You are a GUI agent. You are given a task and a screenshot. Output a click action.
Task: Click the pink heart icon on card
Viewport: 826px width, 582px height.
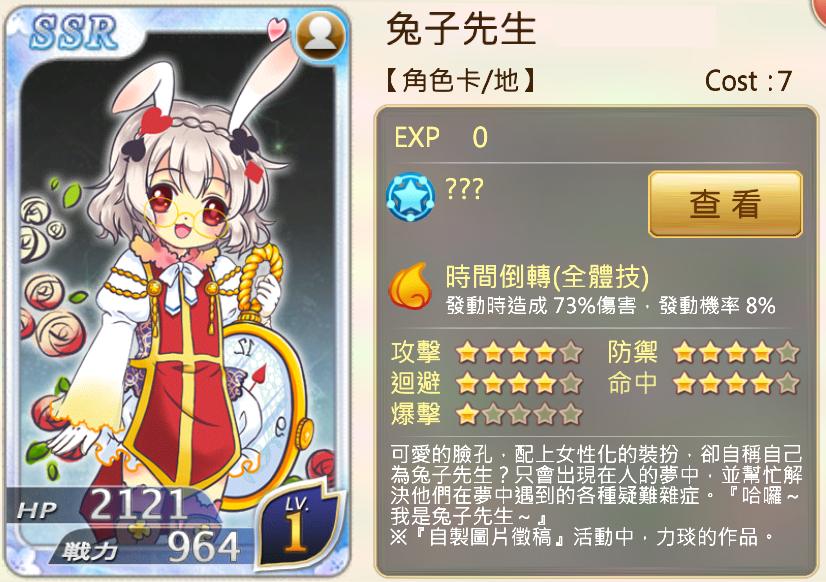tap(277, 28)
